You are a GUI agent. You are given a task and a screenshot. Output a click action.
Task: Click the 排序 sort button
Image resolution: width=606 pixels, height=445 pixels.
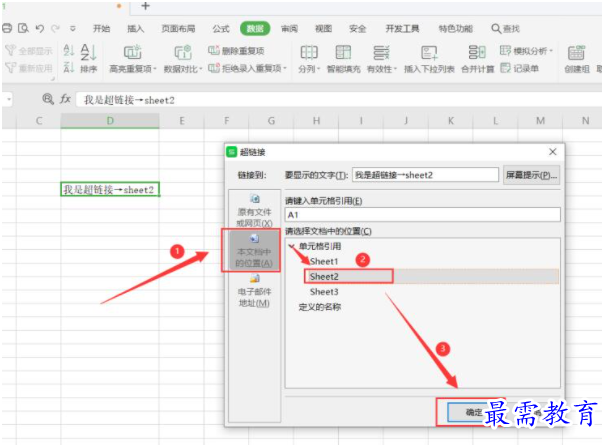coord(89,58)
